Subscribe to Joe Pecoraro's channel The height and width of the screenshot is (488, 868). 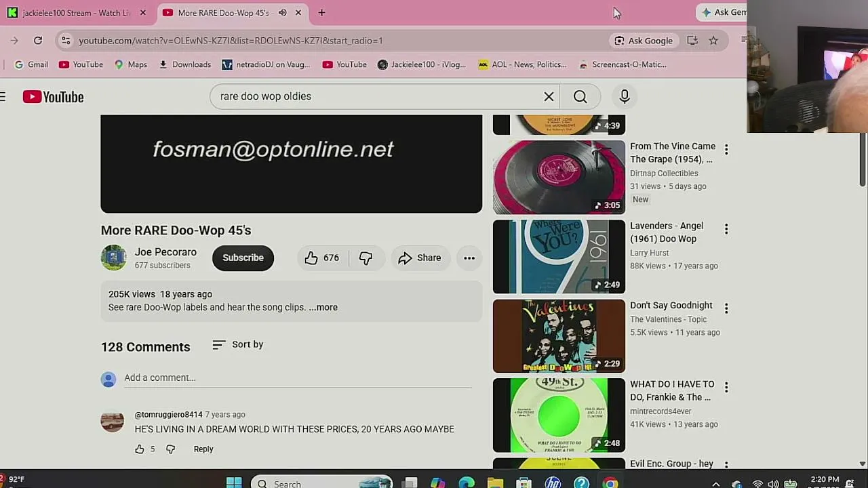(243, 258)
